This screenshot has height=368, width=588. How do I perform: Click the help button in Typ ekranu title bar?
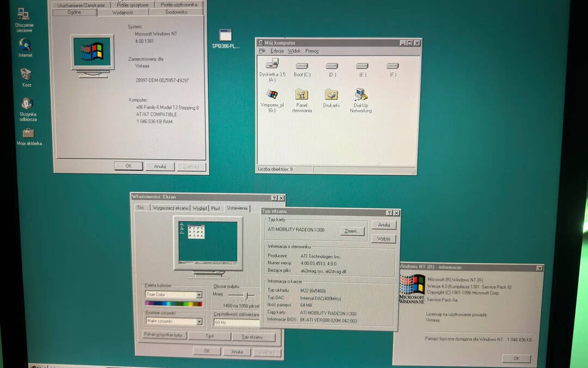389,213
